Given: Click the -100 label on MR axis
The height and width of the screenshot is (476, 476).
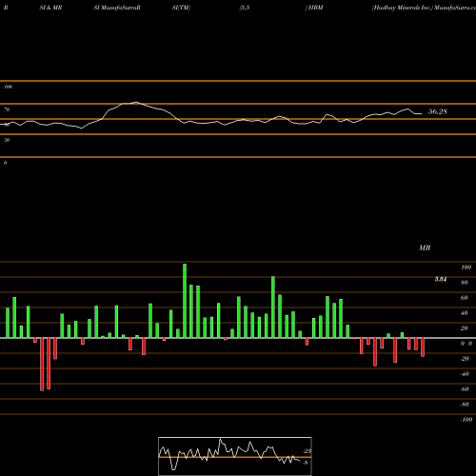Looking at the screenshot, I should point(466,420).
